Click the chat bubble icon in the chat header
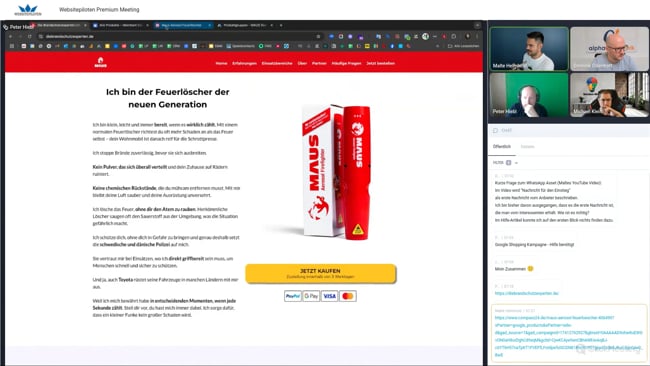The width and height of the screenshot is (650, 366). [495, 130]
